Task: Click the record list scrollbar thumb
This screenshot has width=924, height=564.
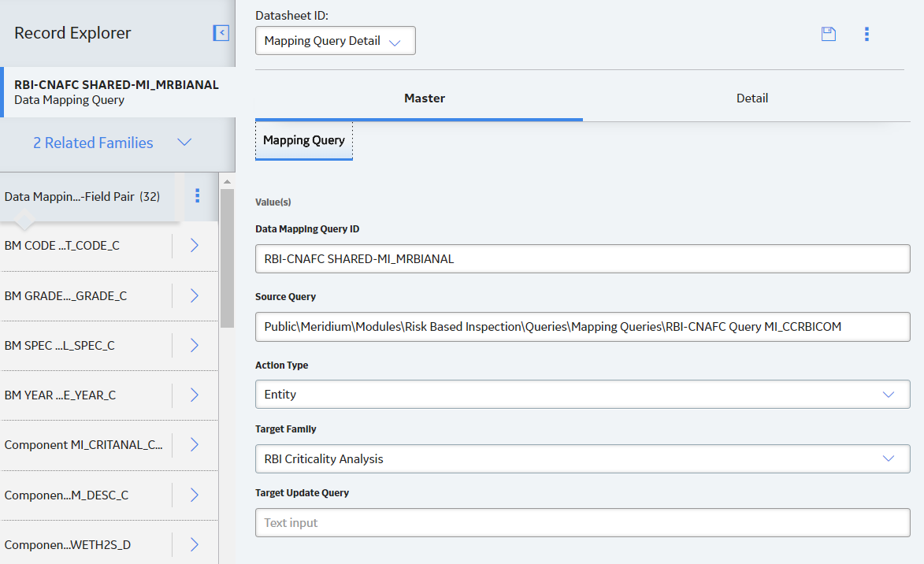Action: click(x=227, y=258)
